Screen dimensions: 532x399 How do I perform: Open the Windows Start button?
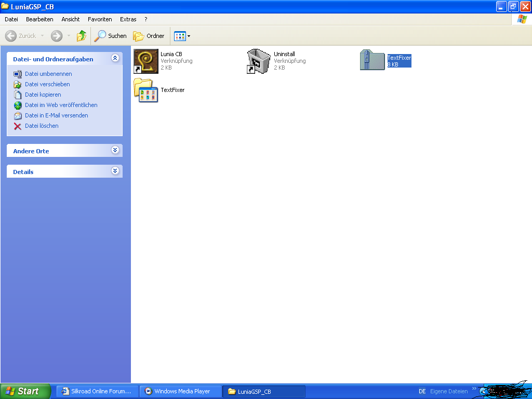coord(25,391)
